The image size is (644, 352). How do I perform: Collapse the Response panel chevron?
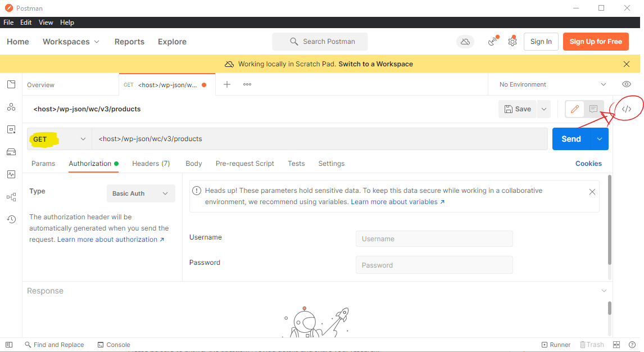point(604,291)
